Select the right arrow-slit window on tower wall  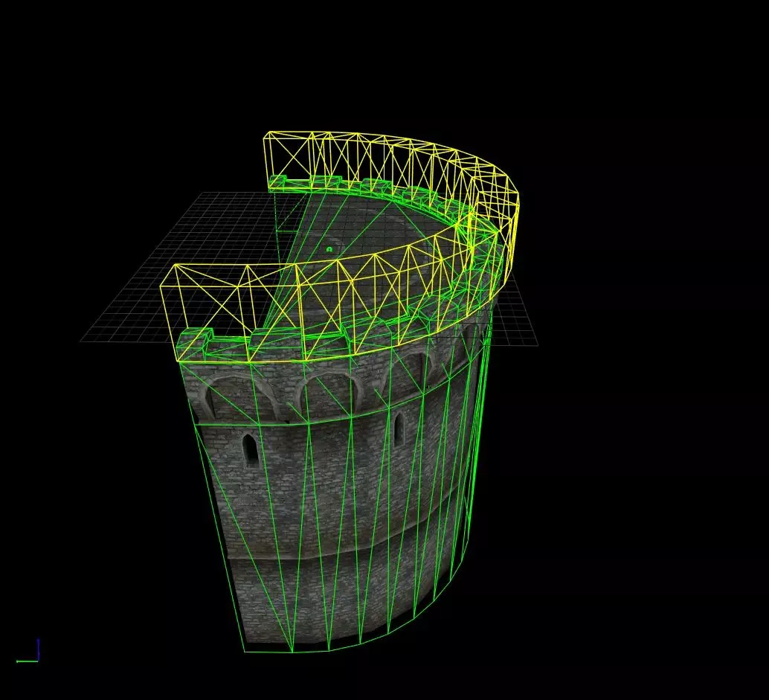tap(398, 429)
